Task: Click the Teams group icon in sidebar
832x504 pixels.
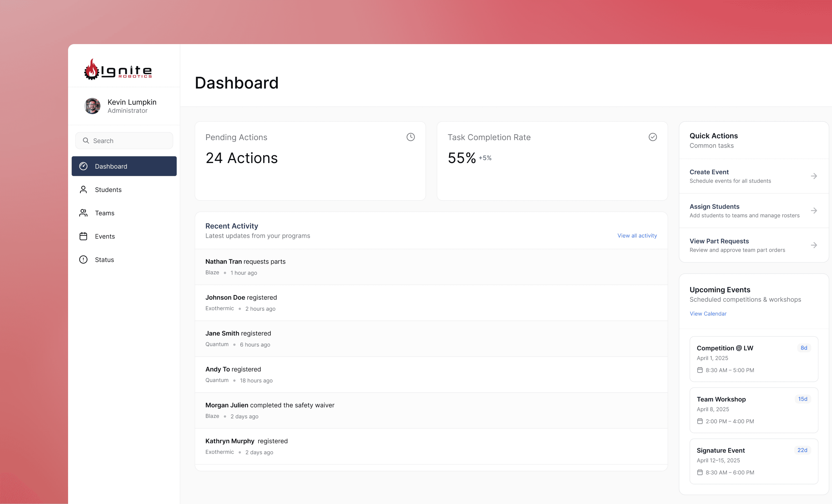Action: (x=83, y=213)
